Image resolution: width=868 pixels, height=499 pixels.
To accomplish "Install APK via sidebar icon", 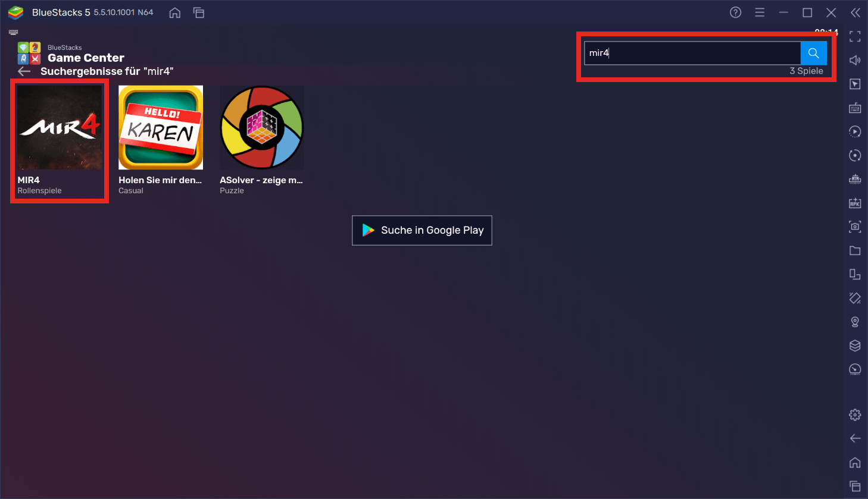I will 855,203.
